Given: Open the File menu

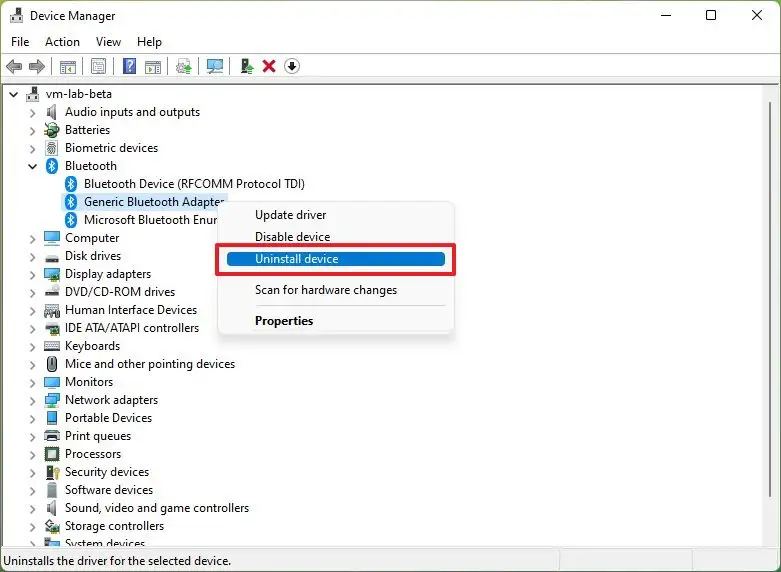Looking at the screenshot, I should tap(20, 42).
